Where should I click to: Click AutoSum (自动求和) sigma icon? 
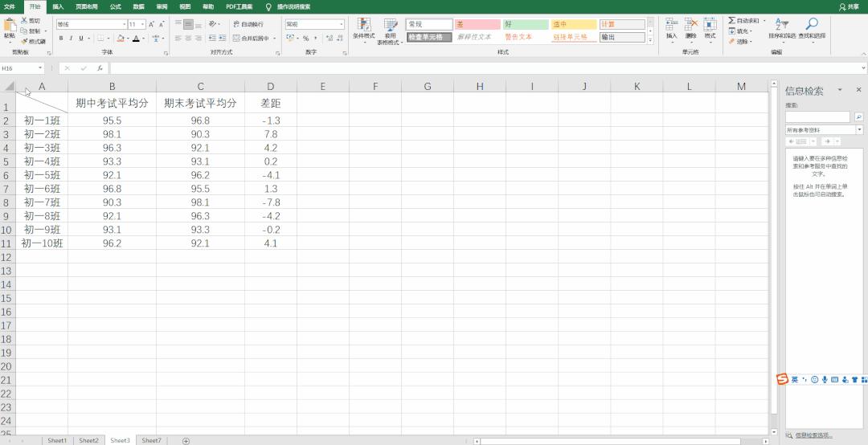[732, 20]
